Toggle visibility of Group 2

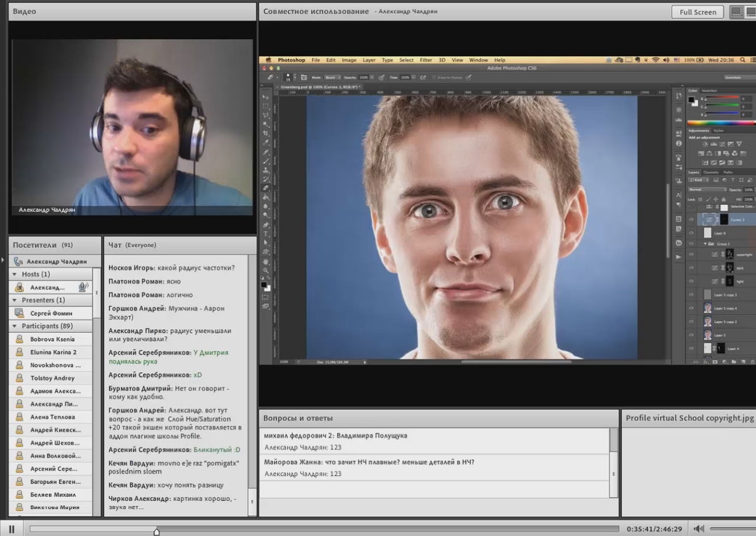point(691,243)
